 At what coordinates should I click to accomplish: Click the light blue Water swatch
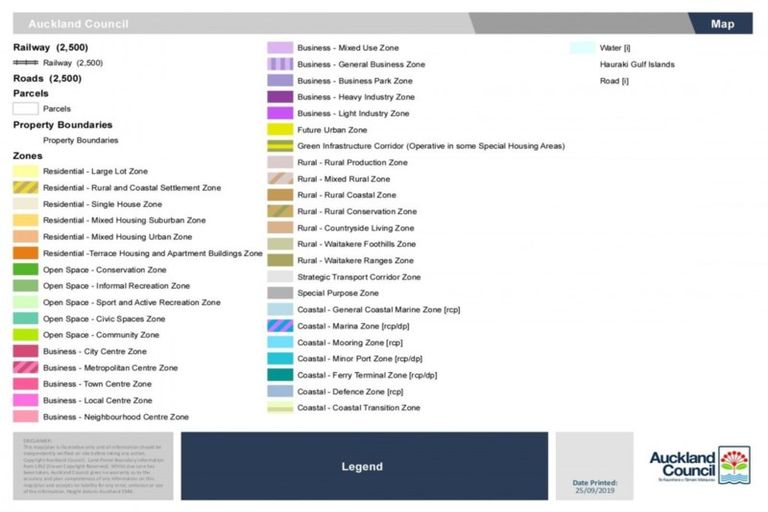[x=582, y=48]
